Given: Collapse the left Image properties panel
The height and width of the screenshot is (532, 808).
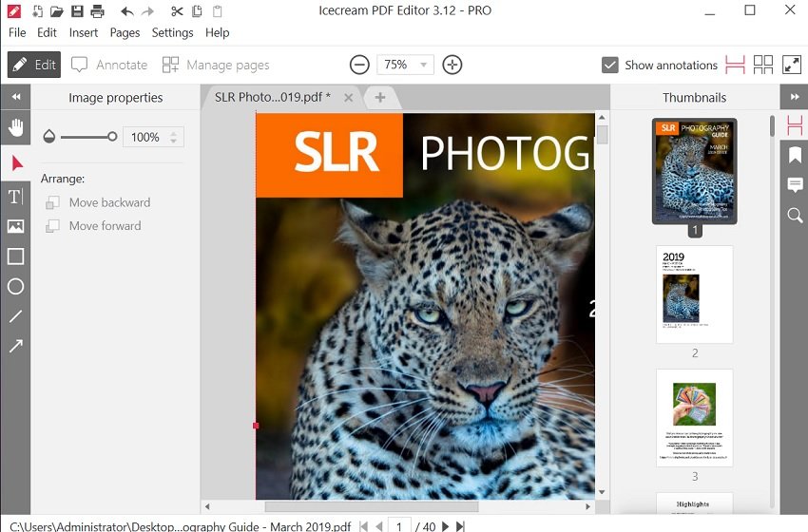Looking at the screenshot, I should point(15,97).
